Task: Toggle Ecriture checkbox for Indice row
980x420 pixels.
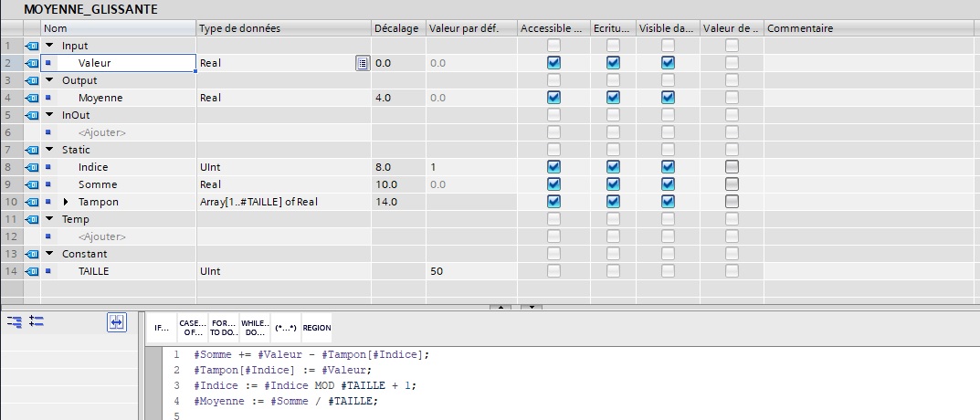Action: pyautogui.click(x=613, y=167)
